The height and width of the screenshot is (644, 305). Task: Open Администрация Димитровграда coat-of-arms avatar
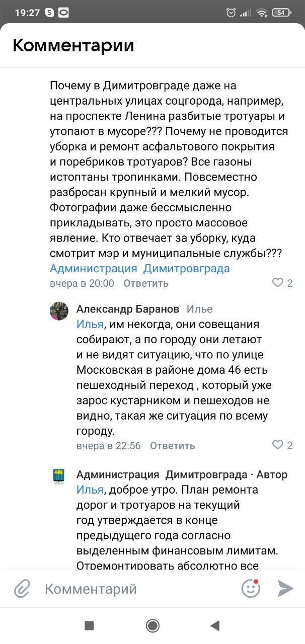pos(59,476)
